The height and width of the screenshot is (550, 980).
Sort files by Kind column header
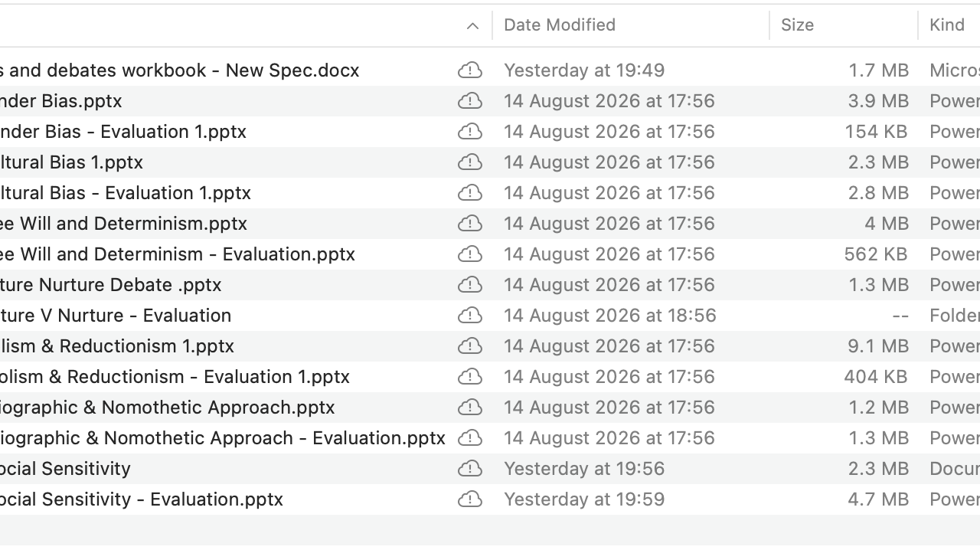pyautogui.click(x=947, y=25)
